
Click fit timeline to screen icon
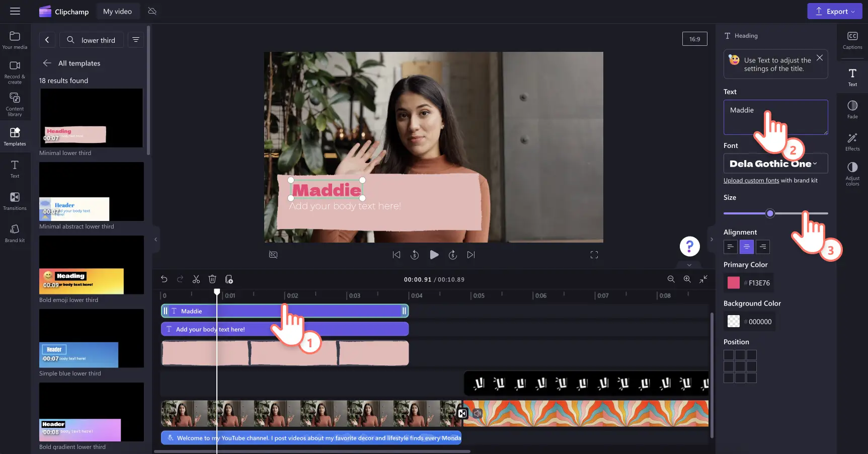coord(703,279)
